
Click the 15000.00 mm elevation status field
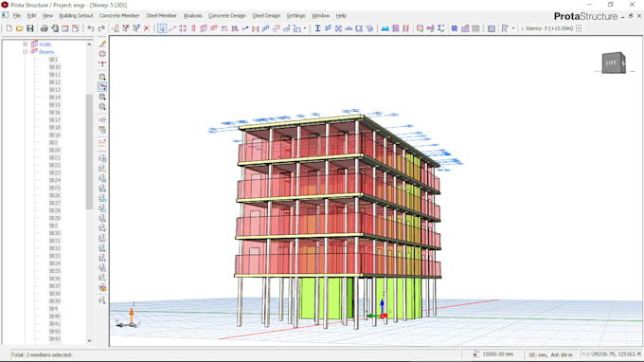pyautogui.click(x=492, y=353)
